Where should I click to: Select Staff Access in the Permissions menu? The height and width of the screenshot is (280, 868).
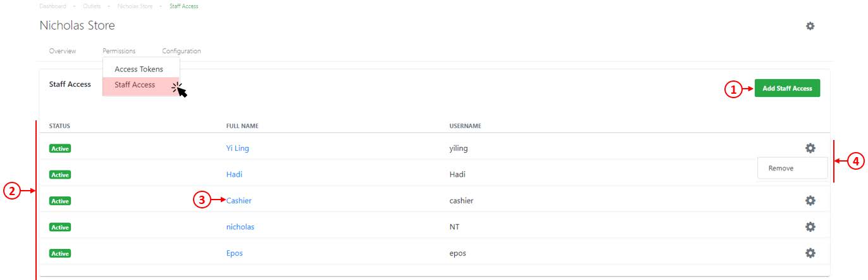pyautogui.click(x=135, y=85)
